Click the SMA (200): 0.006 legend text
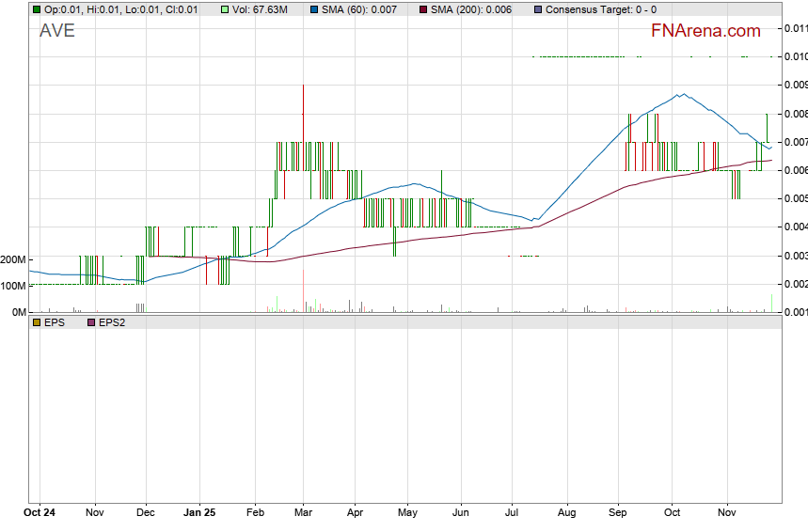This screenshot has height=532, width=808. 469,9
